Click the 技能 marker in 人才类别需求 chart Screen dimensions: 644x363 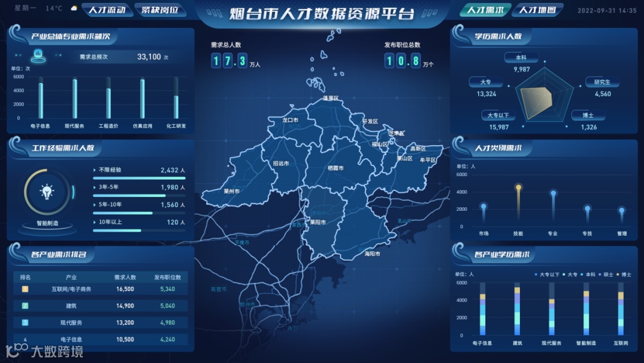tap(518, 187)
